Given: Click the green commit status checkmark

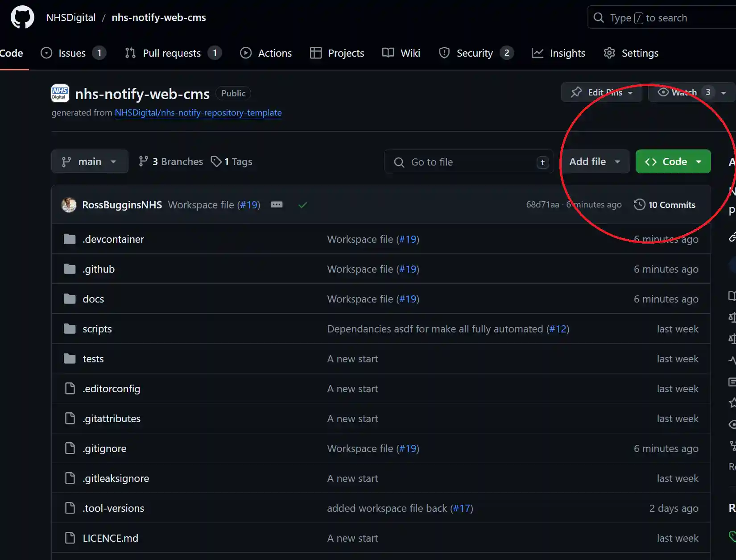Looking at the screenshot, I should (303, 205).
